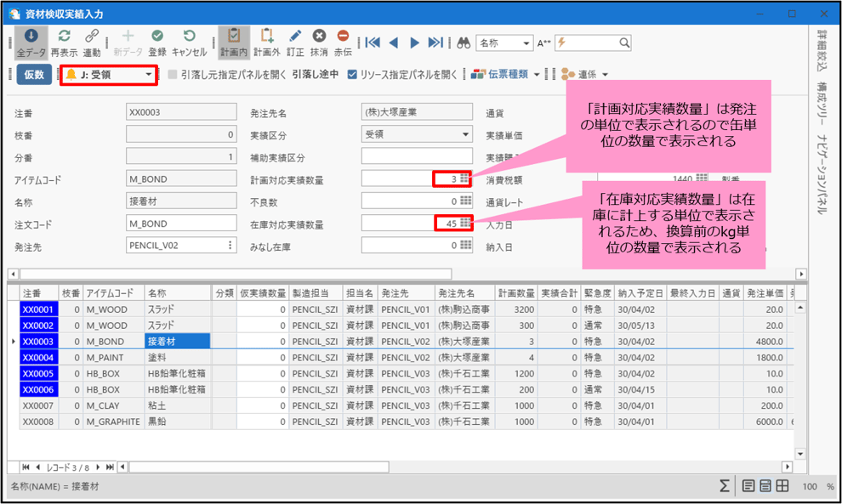
Task: Open the J: 受領 dropdown
Action: click(x=150, y=75)
